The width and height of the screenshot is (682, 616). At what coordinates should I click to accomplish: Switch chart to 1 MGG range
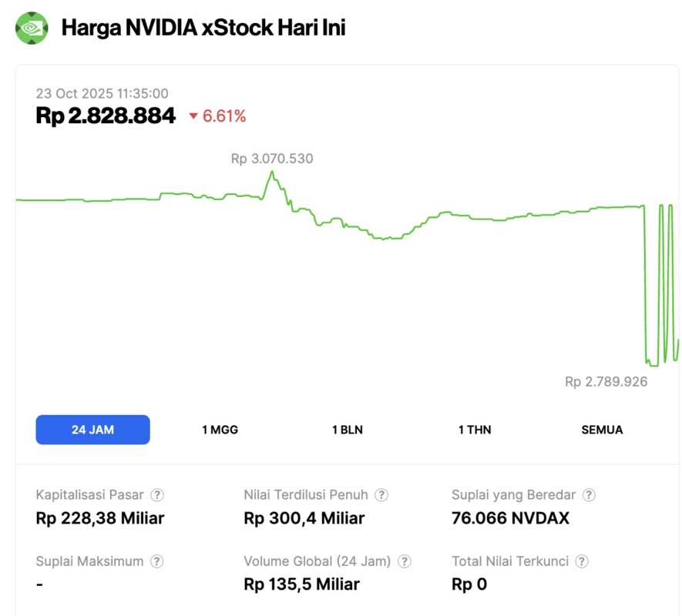[220, 430]
